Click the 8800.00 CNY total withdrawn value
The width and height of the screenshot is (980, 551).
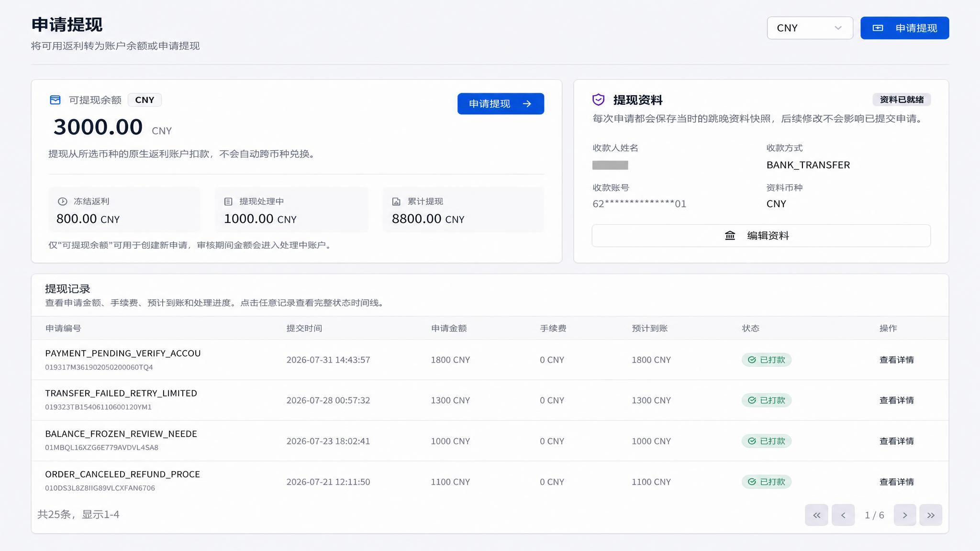click(428, 219)
